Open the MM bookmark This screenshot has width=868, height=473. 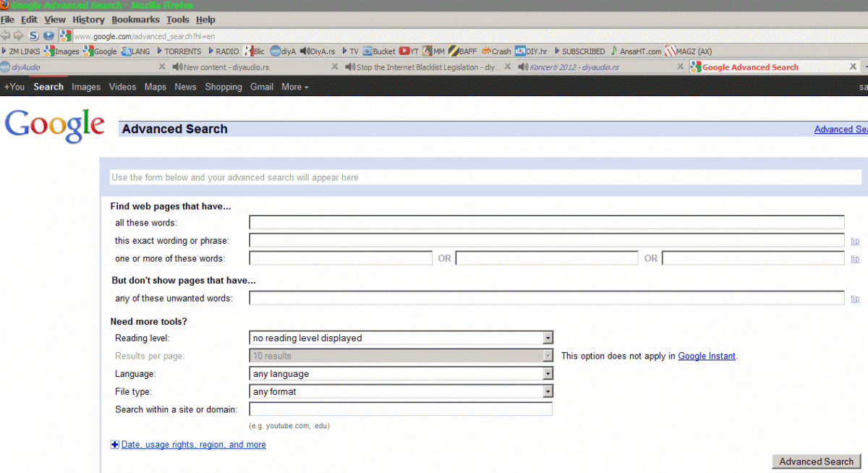pyautogui.click(x=434, y=51)
